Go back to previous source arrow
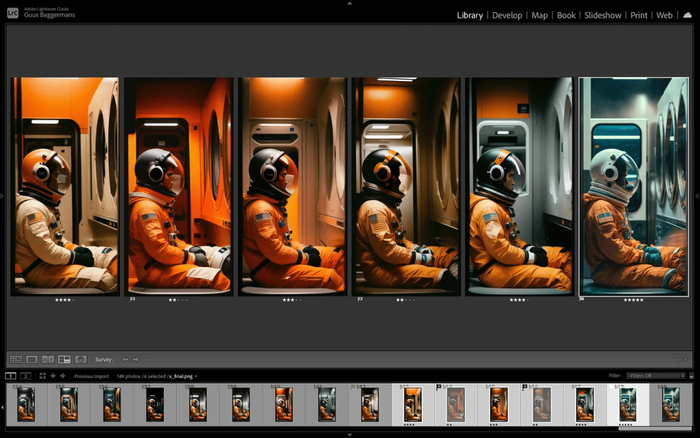Screen dimensions: 700x438 (x=53, y=376)
